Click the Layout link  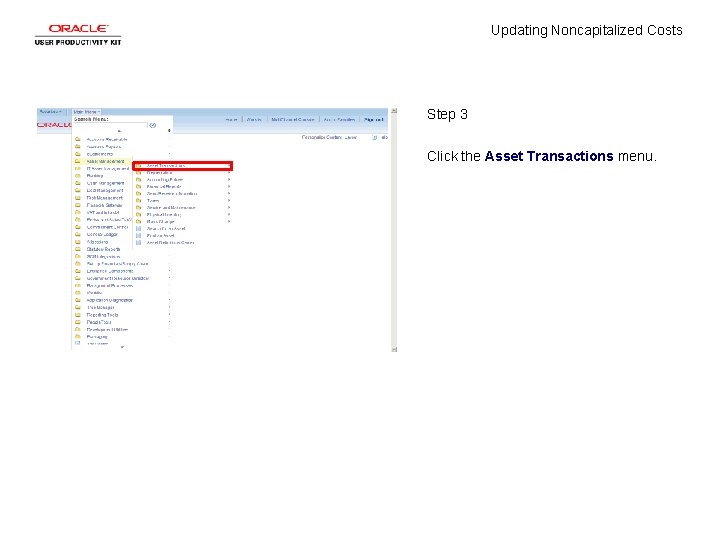[350, 137]
